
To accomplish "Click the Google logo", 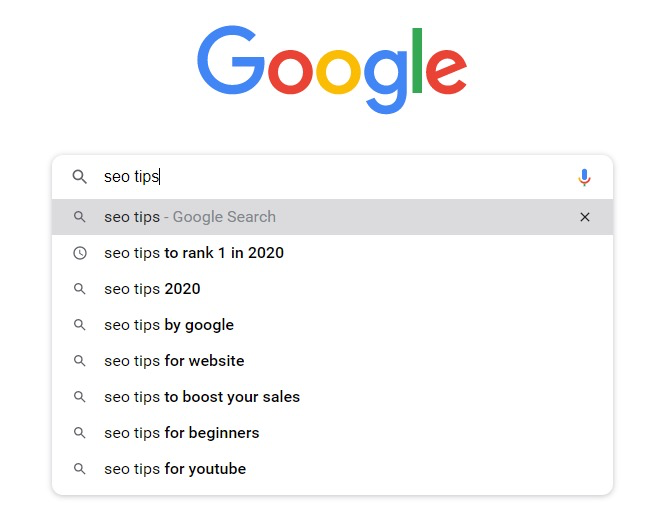I will point(332,69).
